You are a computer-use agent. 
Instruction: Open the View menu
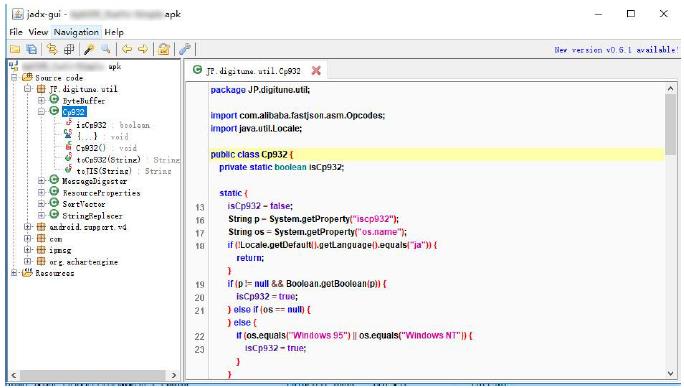point(38,32)
